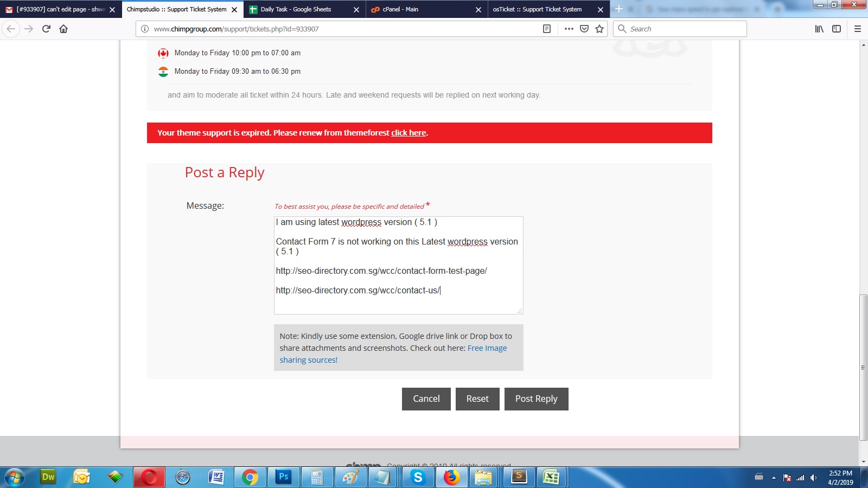Open network signal status in tray
The height and width of the screenshot is (488, 868).
click(800, 478)
